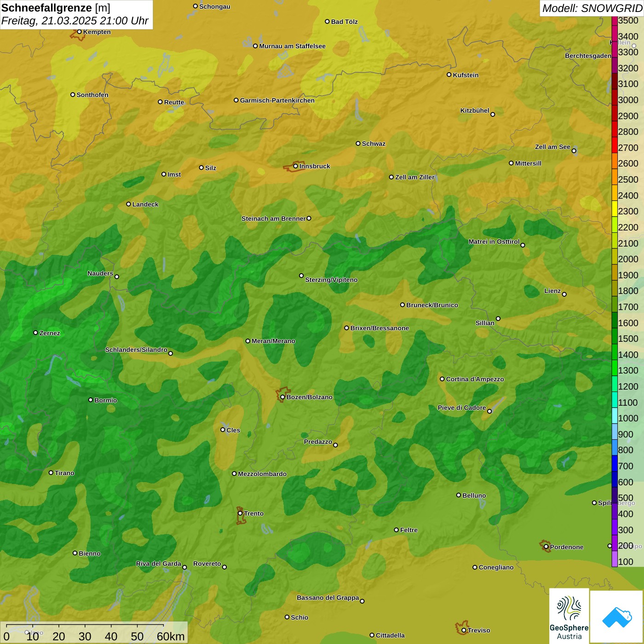644x644 pixels.
Task: Click the Bad Tölz location dot
Action: point(327,21)
